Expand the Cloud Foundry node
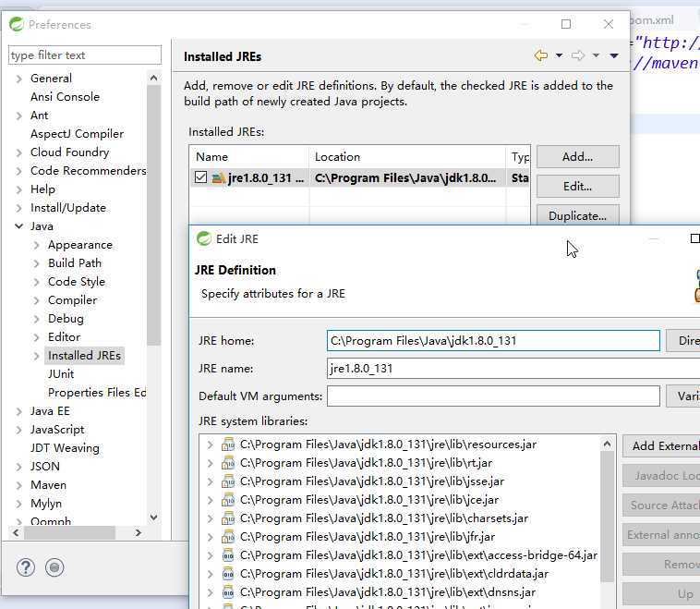The image size is (700, 609). (x=18, y=152)
